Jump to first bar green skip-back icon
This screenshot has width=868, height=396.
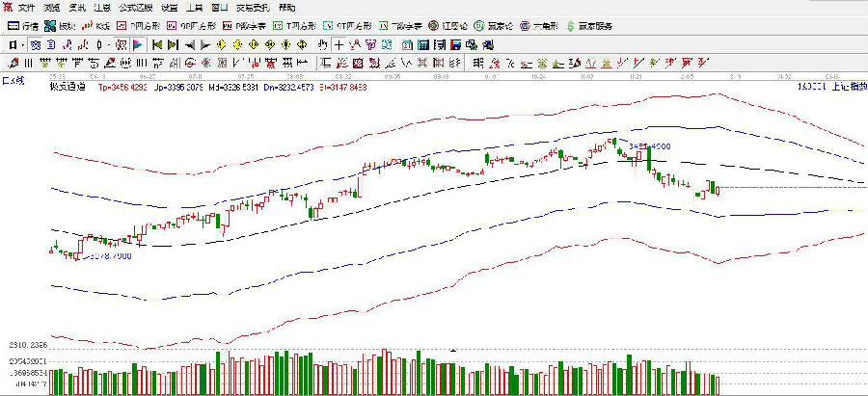(x=157, y=44)
